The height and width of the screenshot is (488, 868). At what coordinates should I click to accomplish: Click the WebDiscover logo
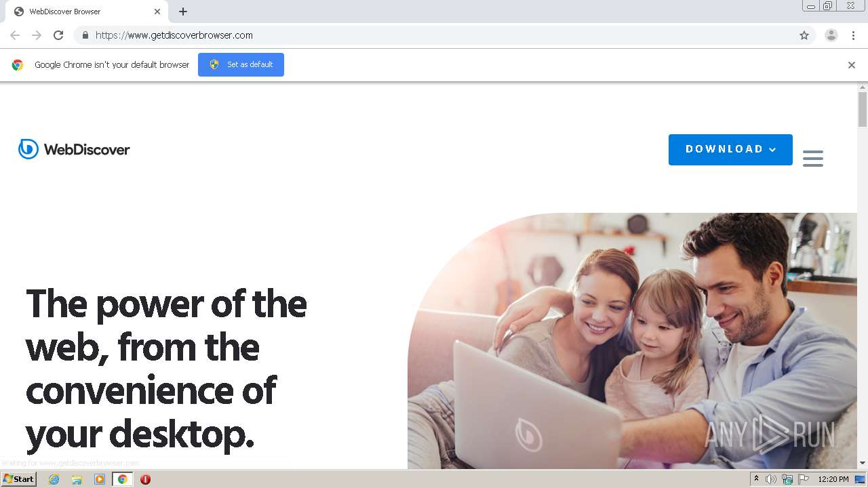(x=74, y=149)
